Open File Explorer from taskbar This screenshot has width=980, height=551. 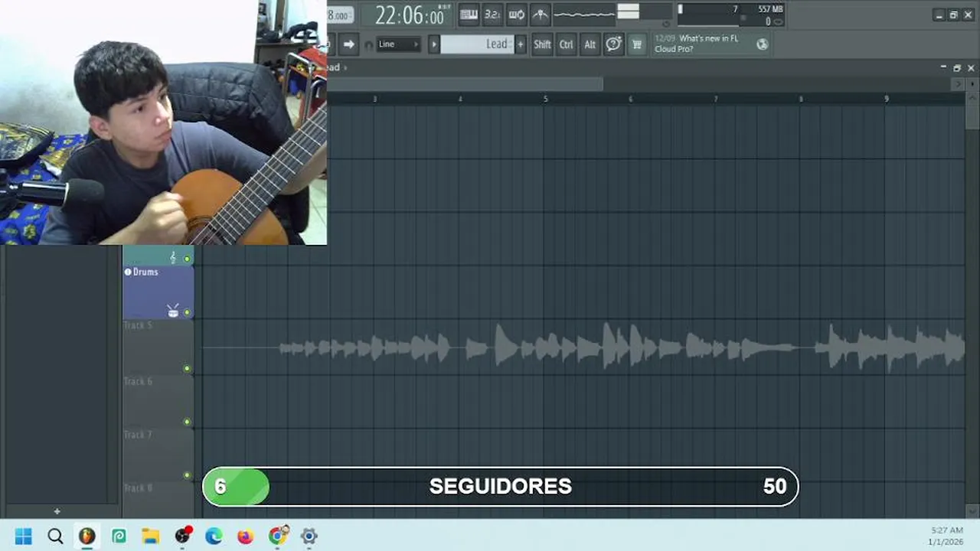[x=150, y=536]
